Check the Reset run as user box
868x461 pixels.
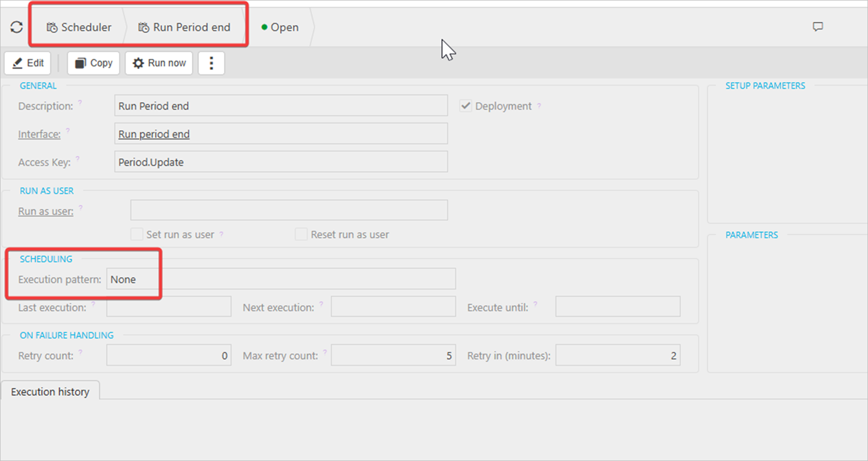click(301, 234)
